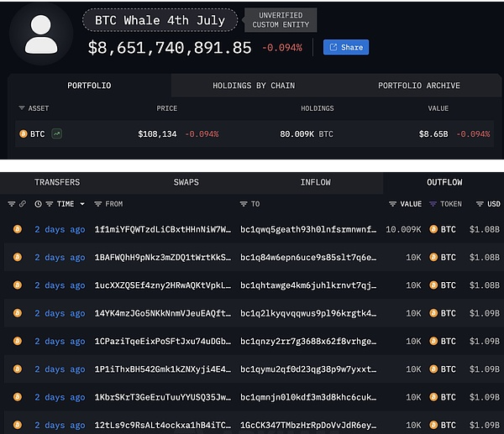Click sender address 1P1iThxBH542Gmk1kZNXyji4E4
This screenshot has width=504, height=434.
click(x=163, y=369)
